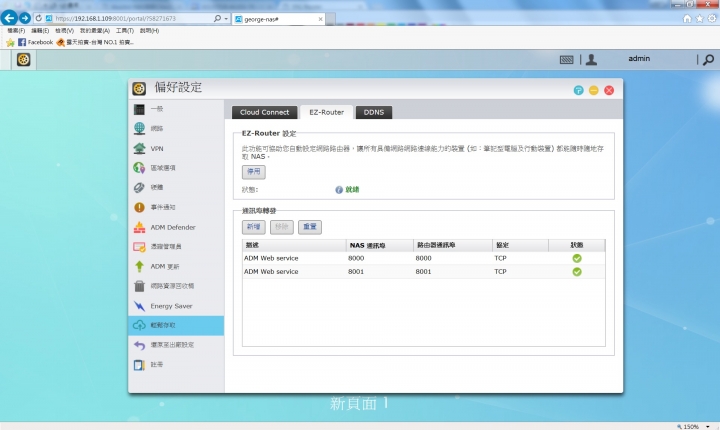Expand the address bar dropdown arrow
The height and width of the screenshot is (430, 720).
coord(226,19)
